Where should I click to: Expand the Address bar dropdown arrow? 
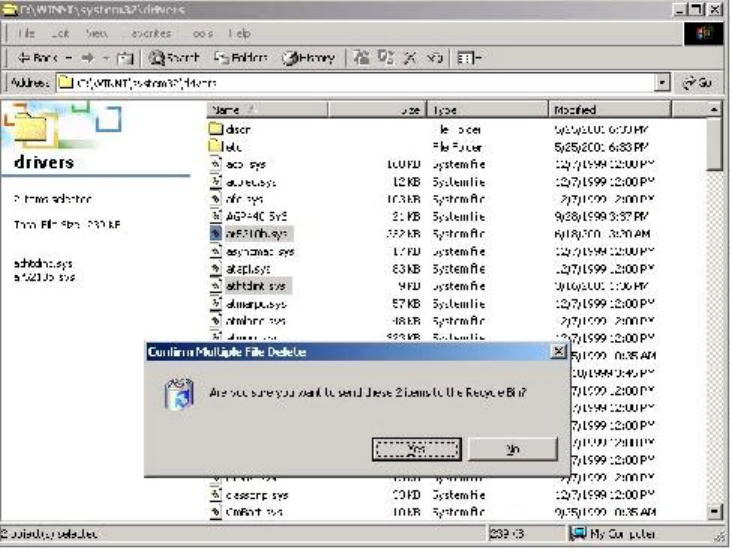(x=662, y=83)
